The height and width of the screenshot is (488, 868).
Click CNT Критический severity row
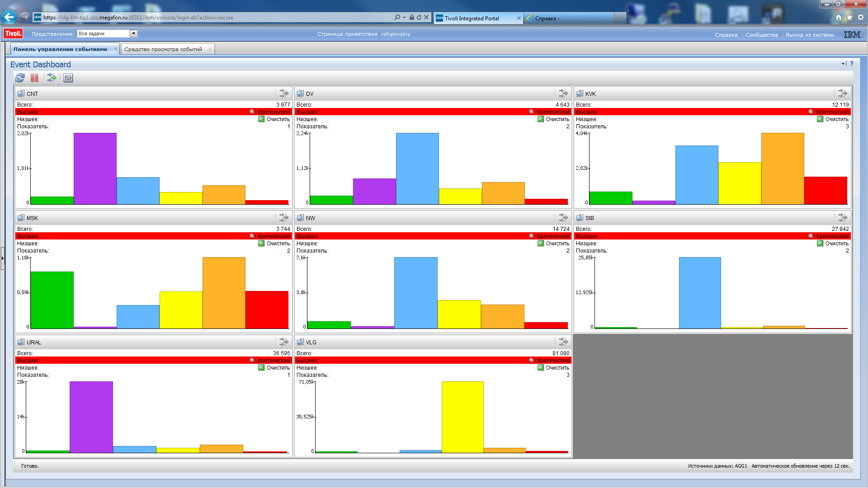tap(154, 112)
